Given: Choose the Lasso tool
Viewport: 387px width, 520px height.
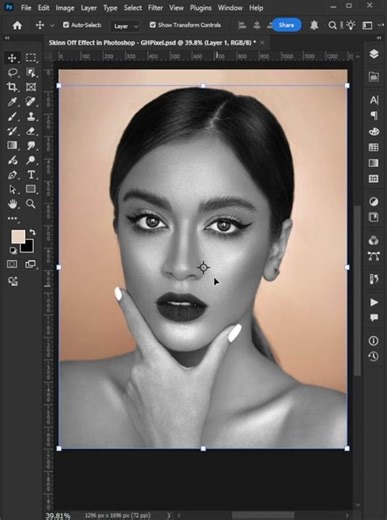Looking at the screenshot, I should coord(12,72).
